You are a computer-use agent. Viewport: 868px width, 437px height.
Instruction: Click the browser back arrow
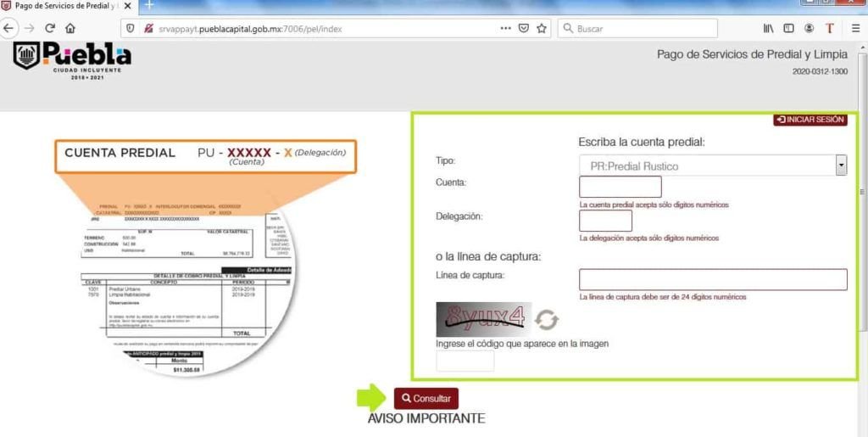pyautogui.click(x=8, y=28)
